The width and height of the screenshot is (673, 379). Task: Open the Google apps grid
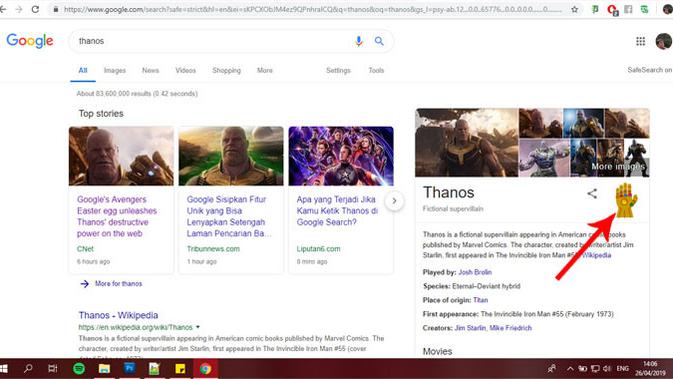tap(640, 41)
